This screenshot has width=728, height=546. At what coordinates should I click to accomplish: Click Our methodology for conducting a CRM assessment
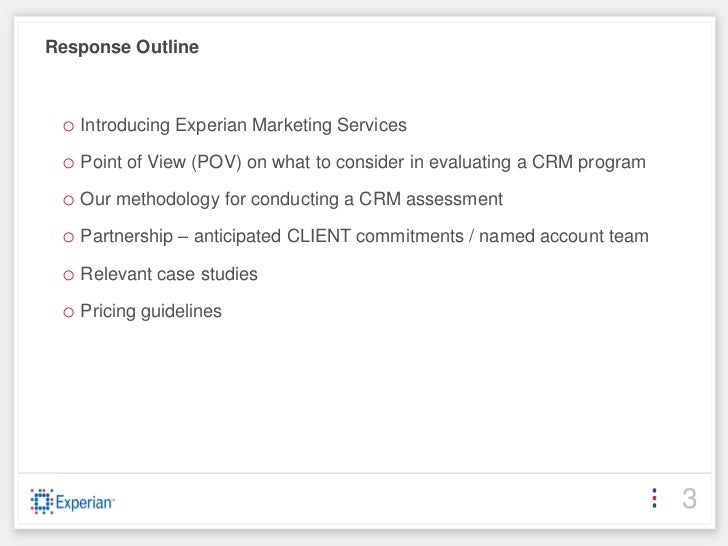click(292, 200)
